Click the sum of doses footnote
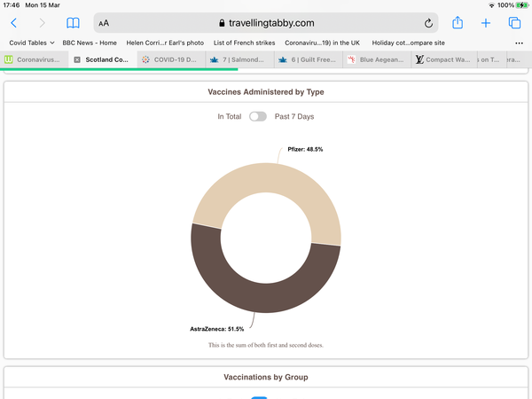Viewport: 532px width, 399px height. [x=266, y=345]
